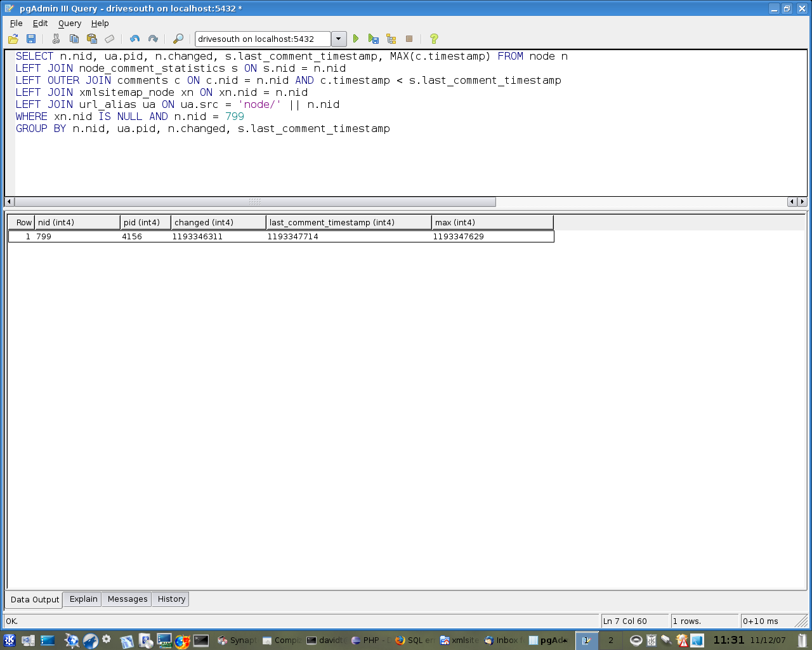
Task: Click the query editor horizontal scrollbar thumb
Action: click(255, 202)
